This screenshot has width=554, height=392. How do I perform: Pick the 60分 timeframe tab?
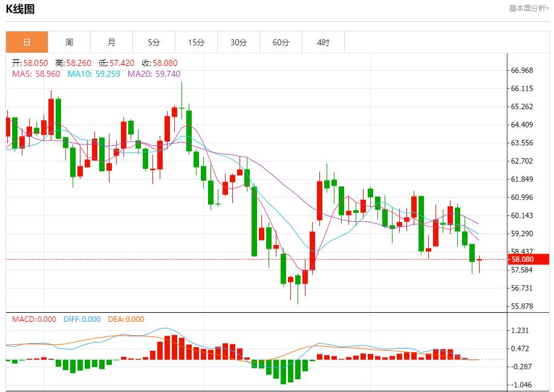coord(281,42)
